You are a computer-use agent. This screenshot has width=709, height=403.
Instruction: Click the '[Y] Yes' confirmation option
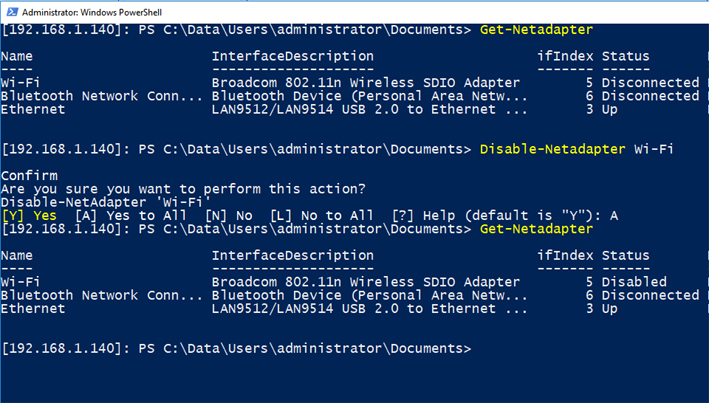[x=30, y=216]
